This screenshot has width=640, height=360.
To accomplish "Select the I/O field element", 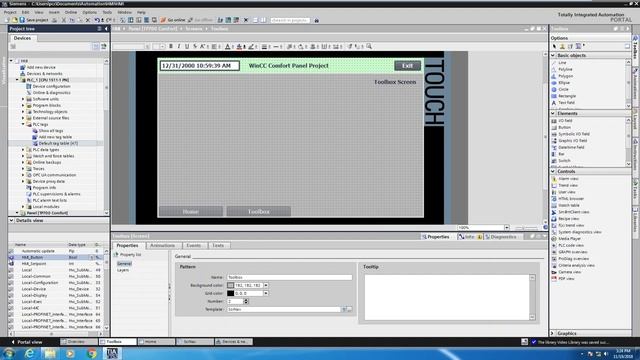I will click(565, 121).
